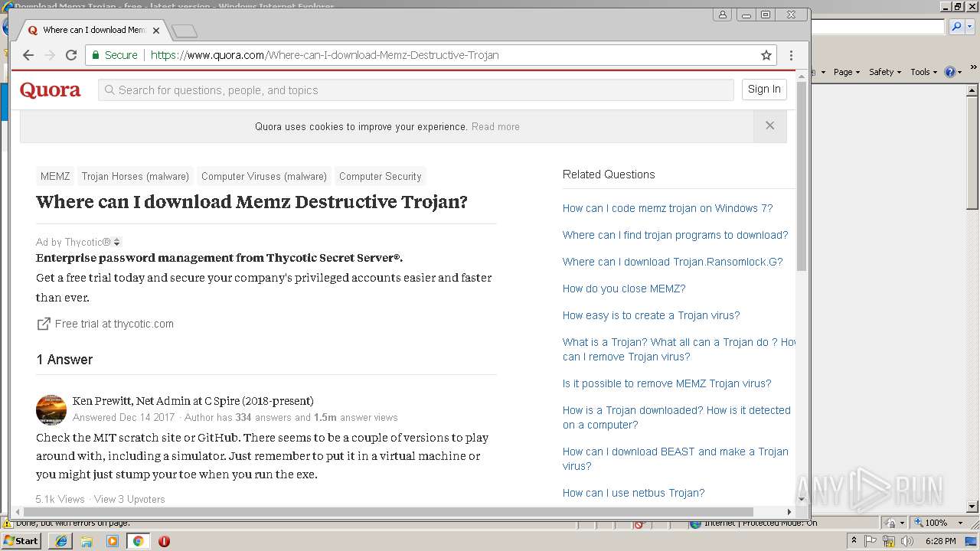
Task: Click the red Opera taskbar icon
Action: pos(164,541)
